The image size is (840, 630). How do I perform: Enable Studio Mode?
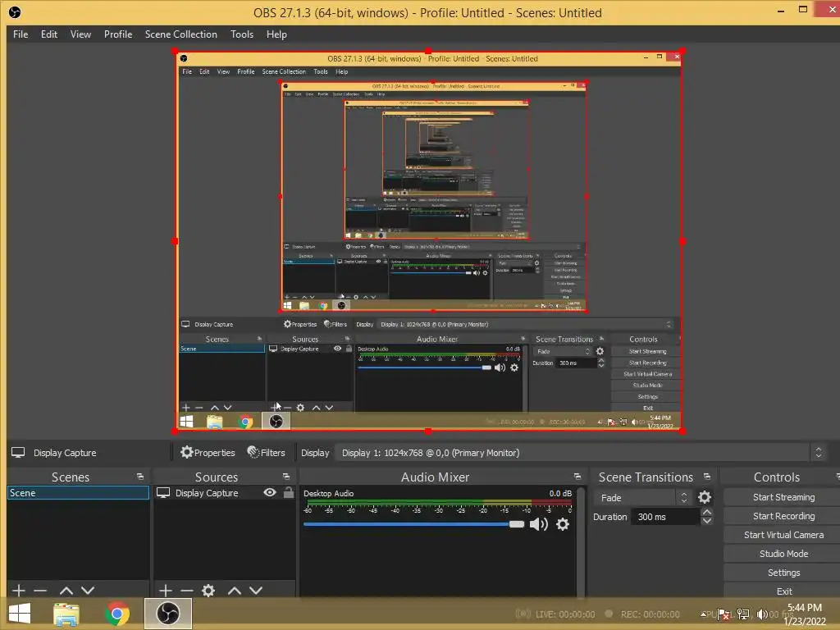pyautogui.click(x=783, y=554)
